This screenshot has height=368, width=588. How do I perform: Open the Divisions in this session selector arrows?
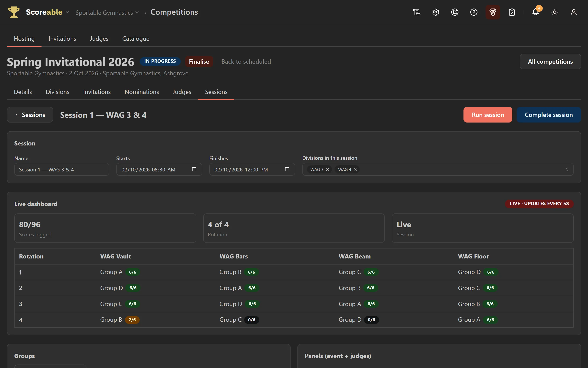[567, 169]
